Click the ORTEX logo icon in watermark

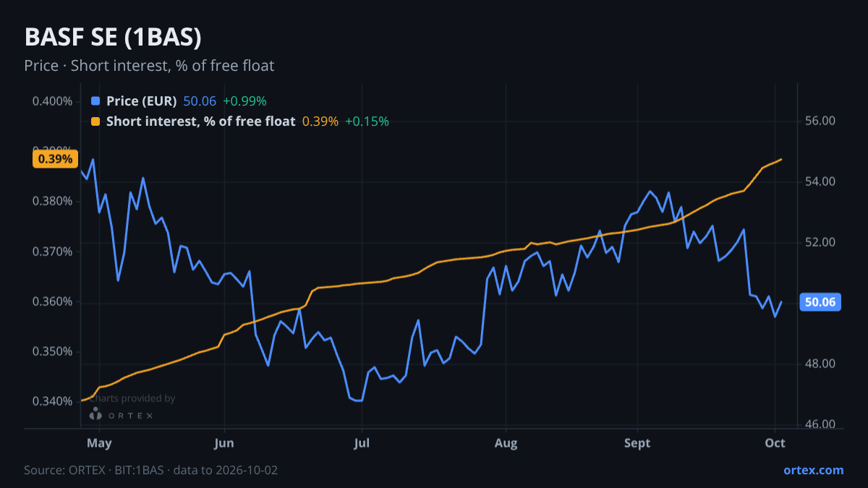(x=95, y=414)
